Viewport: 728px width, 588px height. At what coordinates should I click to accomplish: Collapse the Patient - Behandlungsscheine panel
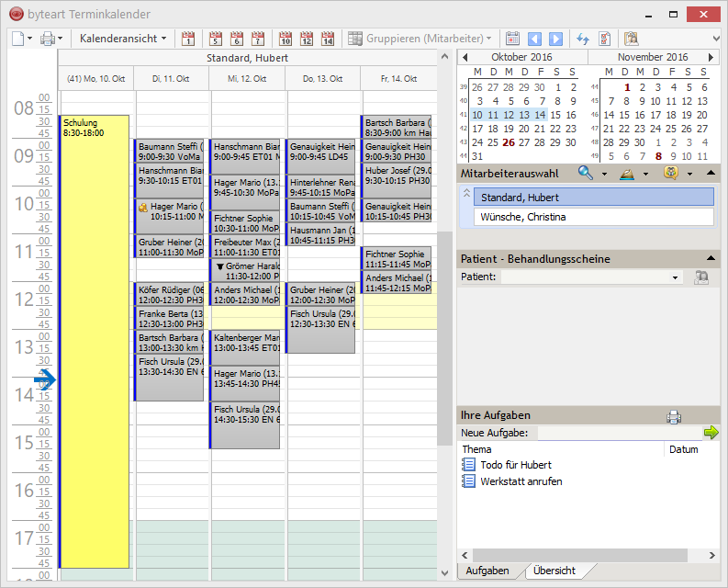tap(712, 259)
